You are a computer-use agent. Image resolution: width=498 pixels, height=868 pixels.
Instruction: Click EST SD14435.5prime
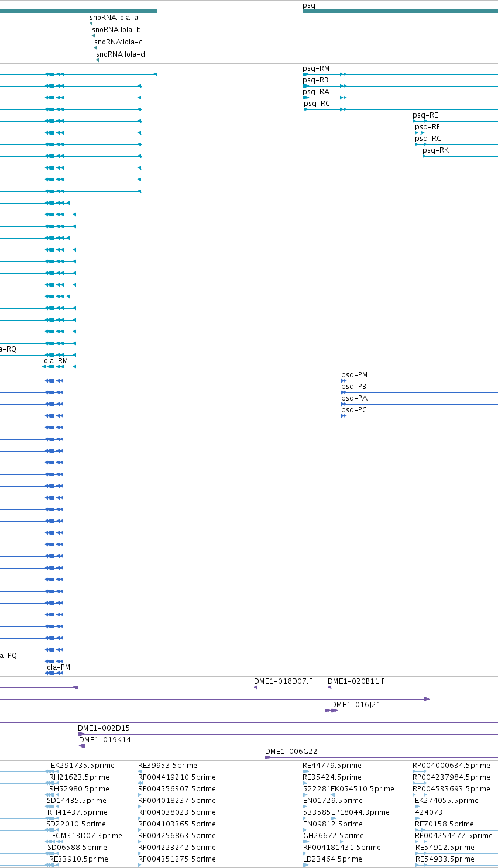pyautogui.click(x=77, y=801)
